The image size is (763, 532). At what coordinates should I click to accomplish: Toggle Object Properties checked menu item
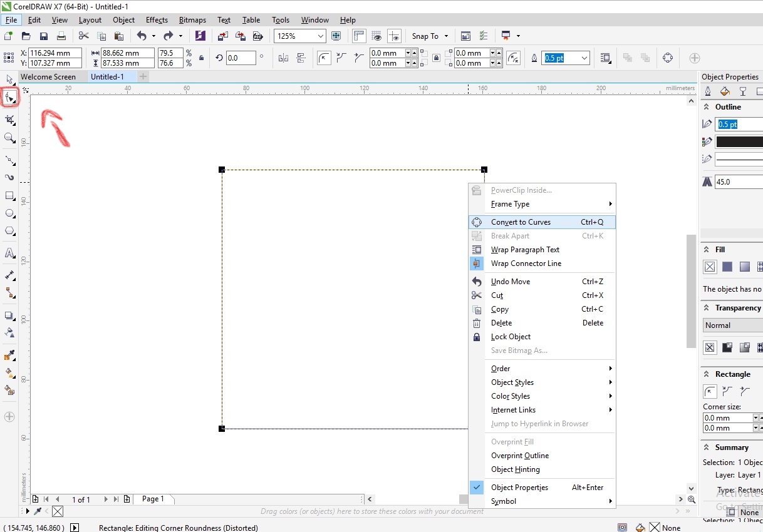point(519,488)
